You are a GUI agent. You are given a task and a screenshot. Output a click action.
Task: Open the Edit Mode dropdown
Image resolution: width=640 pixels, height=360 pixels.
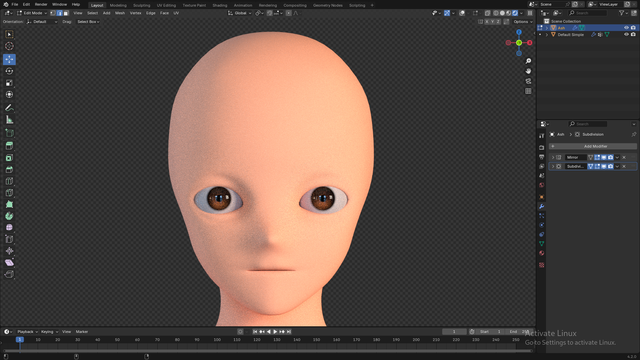(32, 13)
